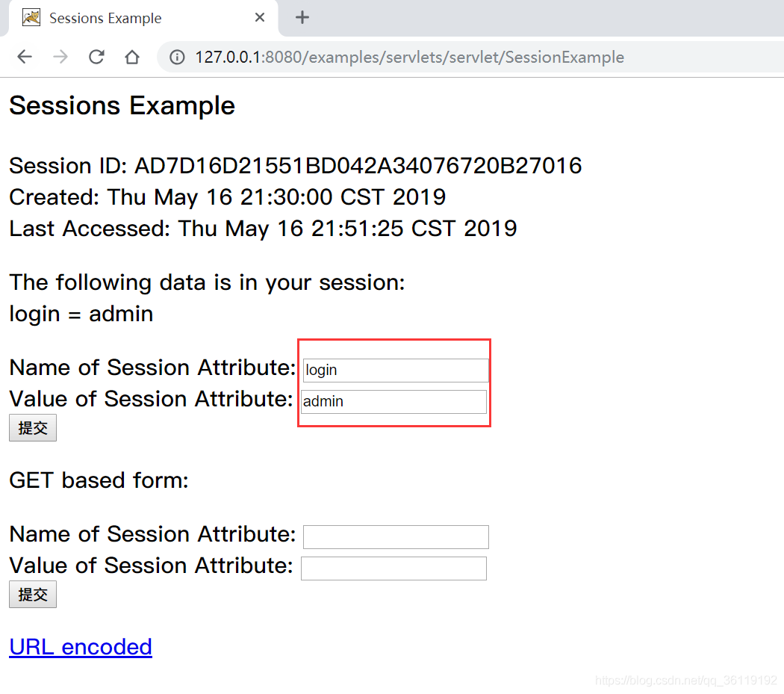This screenshot has width=784, height=694.
Task: Click the 'login = admin' session data text
Action: click(80, 313)
